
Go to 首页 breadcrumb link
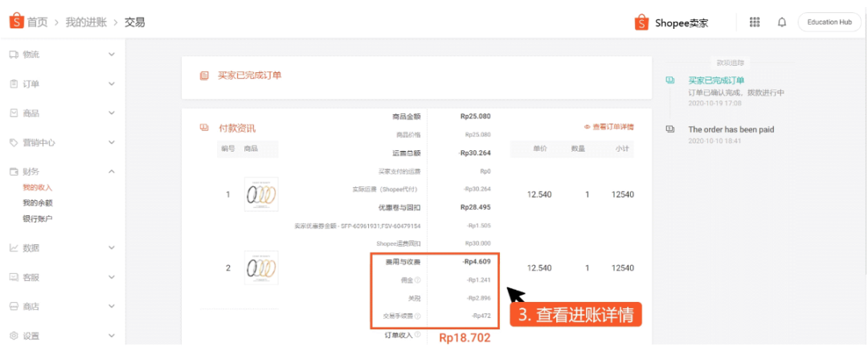coord(37,22)
